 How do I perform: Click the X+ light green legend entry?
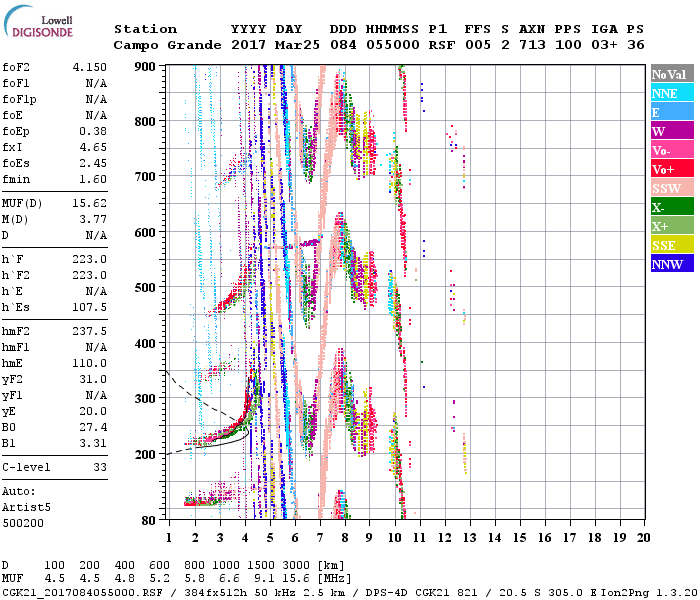coord(671,226)
